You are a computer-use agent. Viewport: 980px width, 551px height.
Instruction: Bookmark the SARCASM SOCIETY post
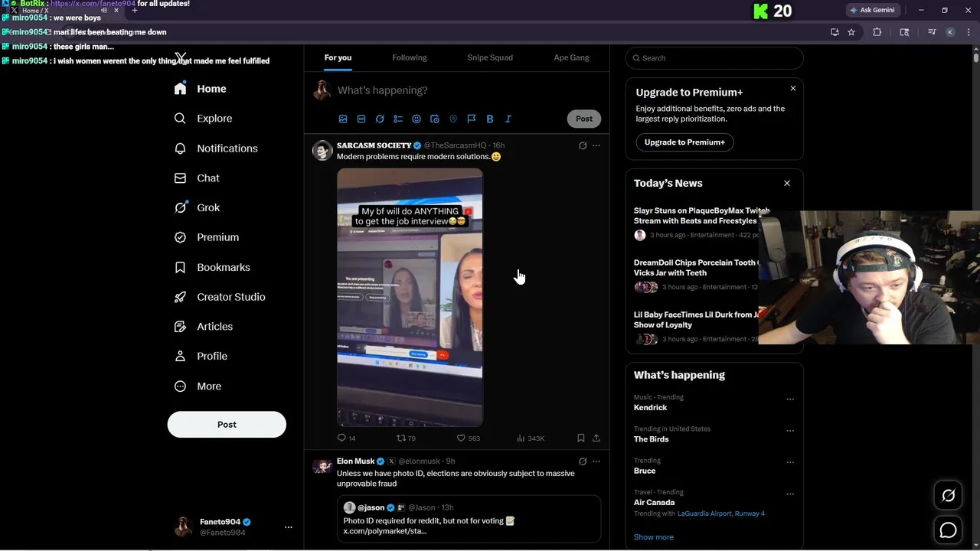point(581,438)
